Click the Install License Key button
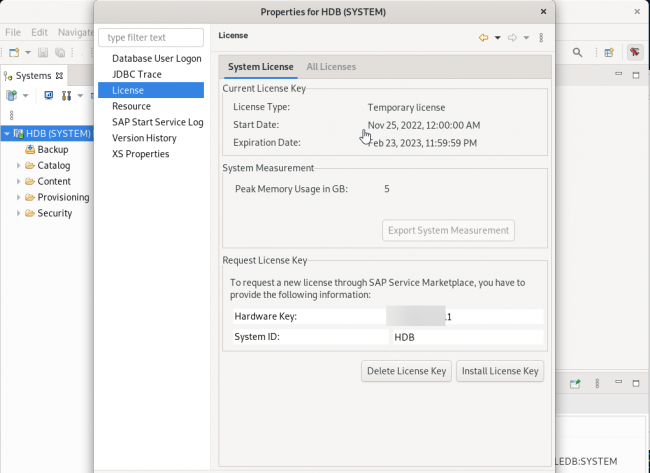 500,371
